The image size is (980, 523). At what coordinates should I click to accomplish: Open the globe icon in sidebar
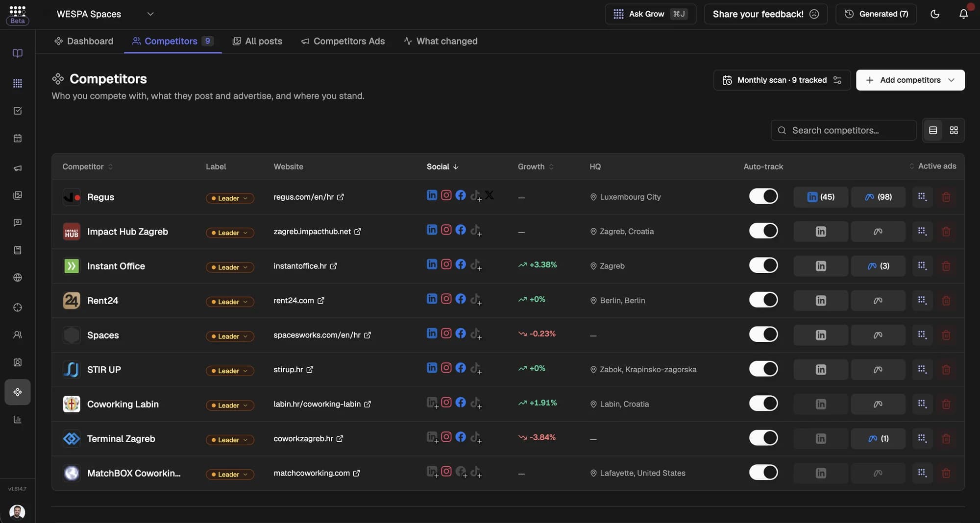click(x=18, y=278)
